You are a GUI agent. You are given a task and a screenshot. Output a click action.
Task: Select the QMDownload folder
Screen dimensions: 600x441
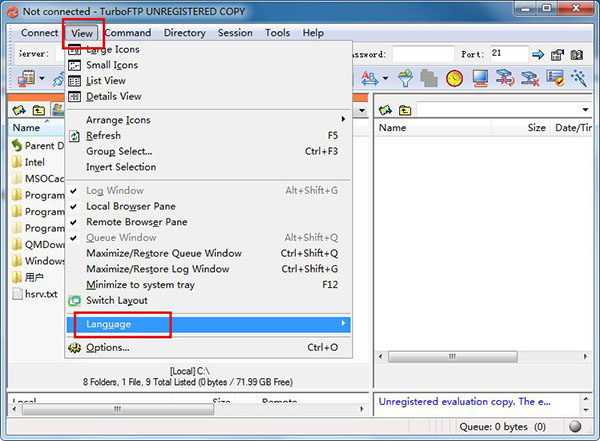tap(38, 245)
